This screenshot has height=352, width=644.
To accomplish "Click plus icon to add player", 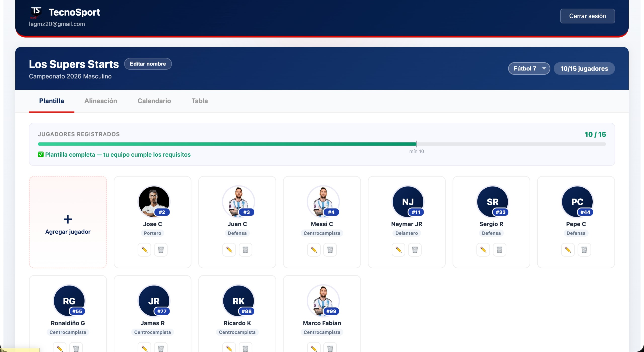I will [x=68, y=219].
